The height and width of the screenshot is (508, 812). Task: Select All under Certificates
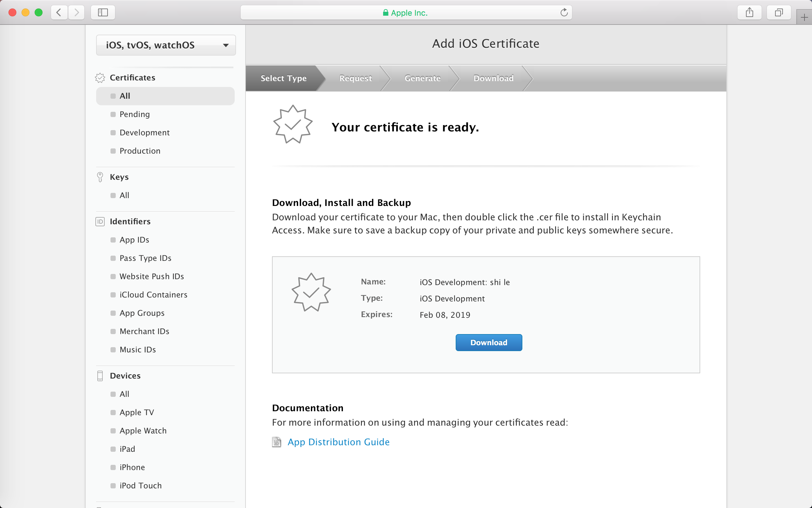(x=165, y=96)
